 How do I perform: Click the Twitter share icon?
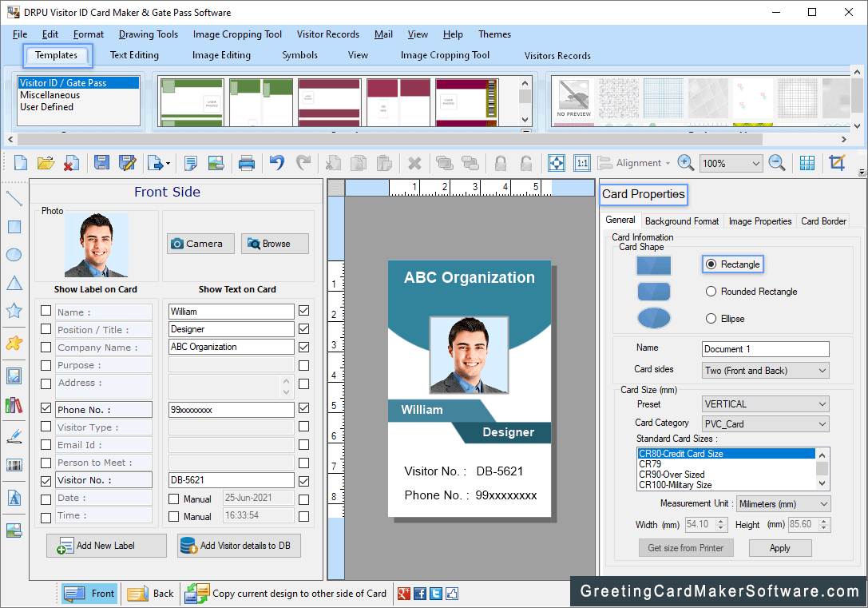pos(436,594)
